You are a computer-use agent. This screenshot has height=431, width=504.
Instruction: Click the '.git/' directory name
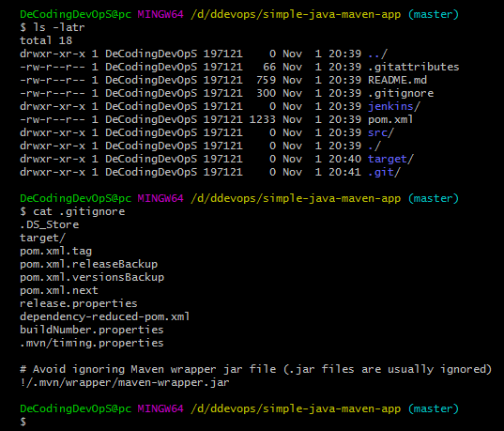pyautogui.click(x=384, y=172)
